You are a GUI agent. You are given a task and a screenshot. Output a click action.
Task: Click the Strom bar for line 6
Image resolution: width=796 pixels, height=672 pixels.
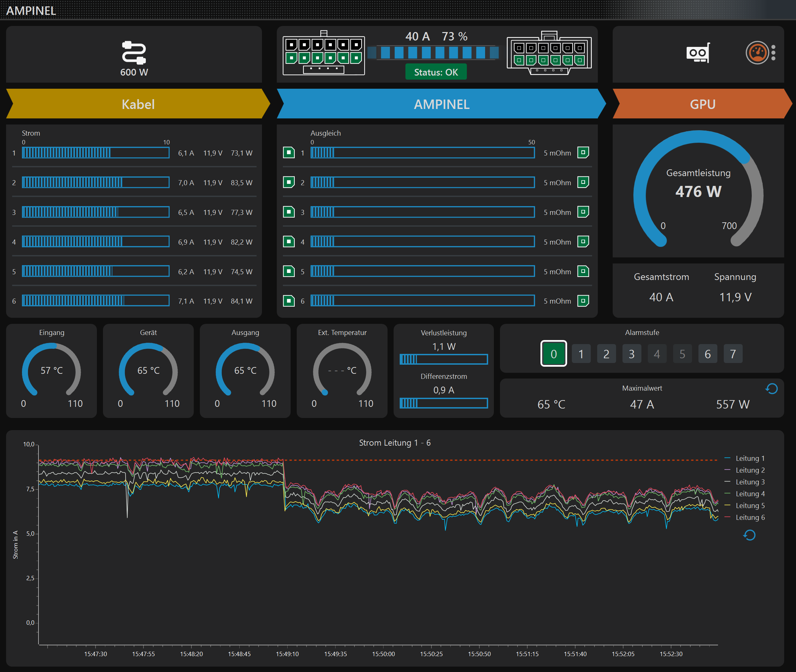click(x=96, y=301)
